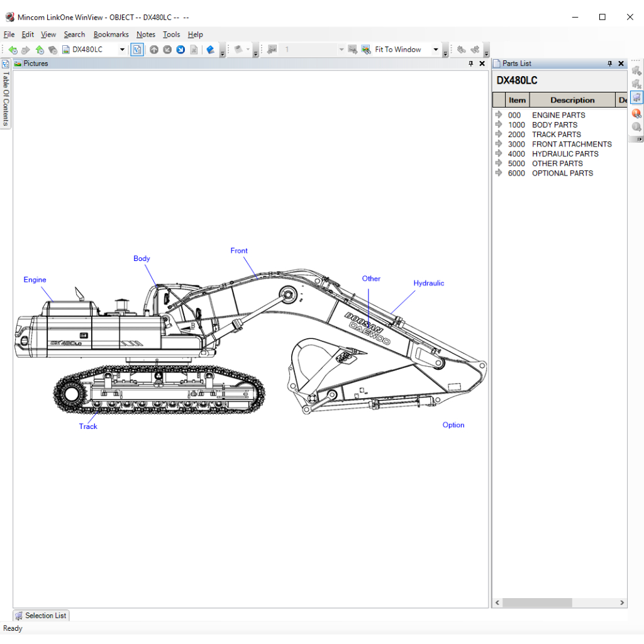Switch to the Selection List tab
The height and width of the screenshot is (644, 644).
click(41, 615)
